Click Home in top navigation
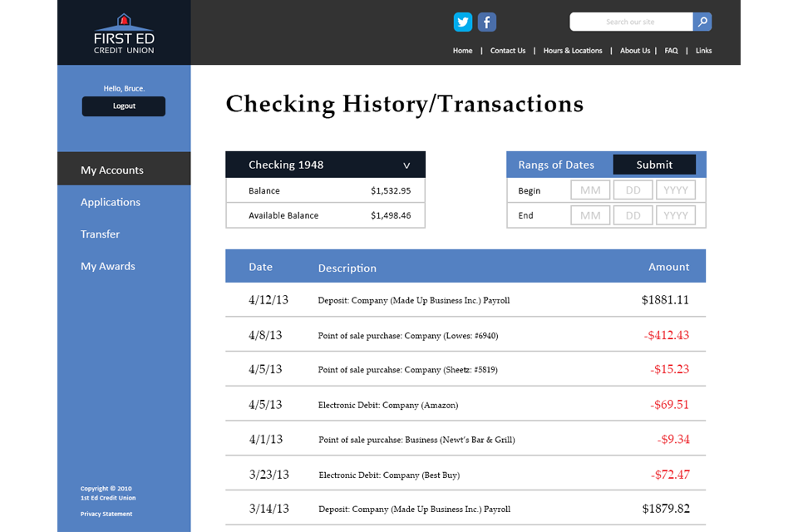Image resolution: width=798 pixels, height=532 pixels. pyautogui.click(x=462, y=51)
